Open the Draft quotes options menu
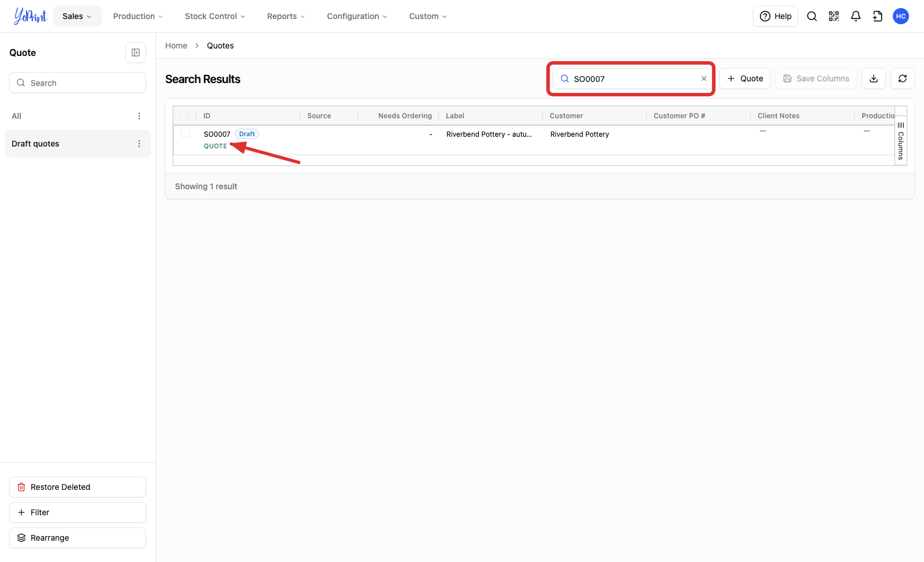The image size is (924, 562). [139, 144]
